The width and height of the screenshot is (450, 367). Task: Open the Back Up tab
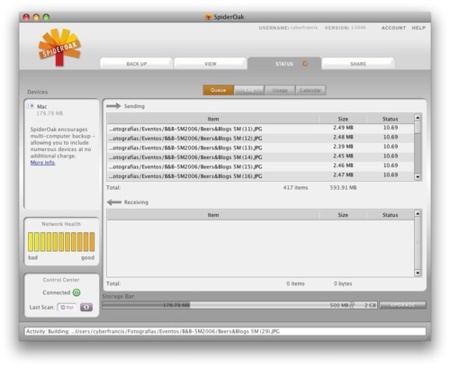(x=136, y=64)
